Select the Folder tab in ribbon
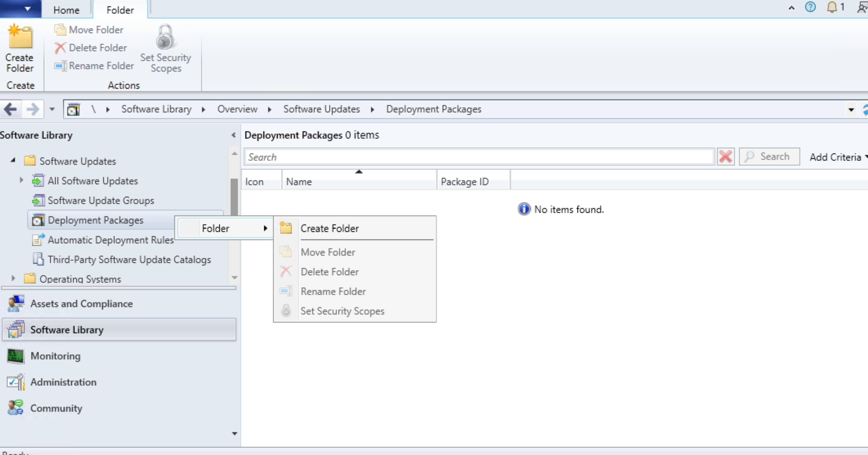The width and height of the screenshot is (868, 455). (x=119, y=10)
